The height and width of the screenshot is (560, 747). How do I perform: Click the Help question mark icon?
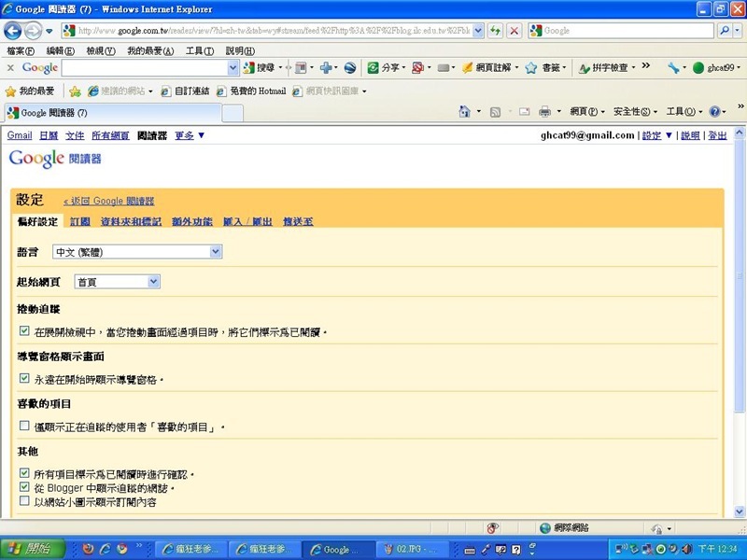[x=714, y=112]
